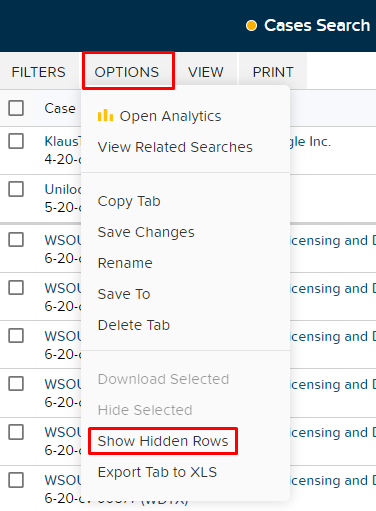The width and height of the screenshot is (376, 511).
Task: Click Delete Tab in the menu
Action: click(134, 325)
